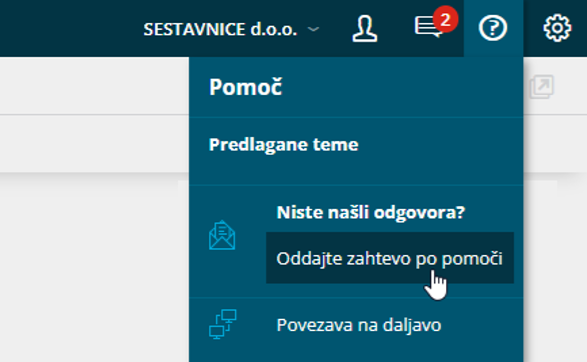This screenshot has width=587, height=362.
Task: Select Oddajte zahtevo po pomoči
Action: (x=390, y=258)
